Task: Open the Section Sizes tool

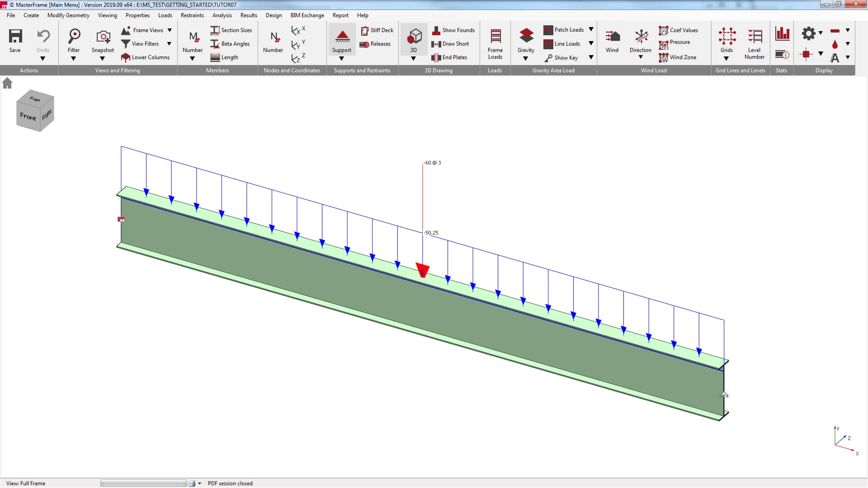Action: click(x=231, y=30)
